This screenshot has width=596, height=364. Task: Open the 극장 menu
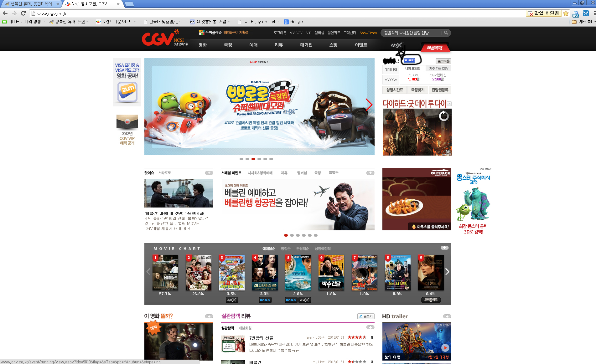(x=228, y=45)
